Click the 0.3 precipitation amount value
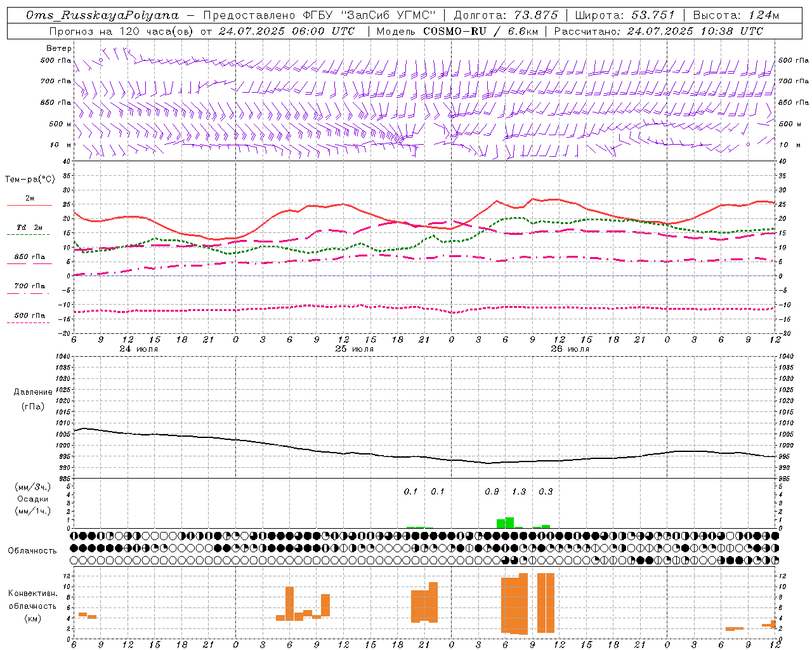Image resolution: width=812 pixels, height=650 pixels. coord(546,492)
